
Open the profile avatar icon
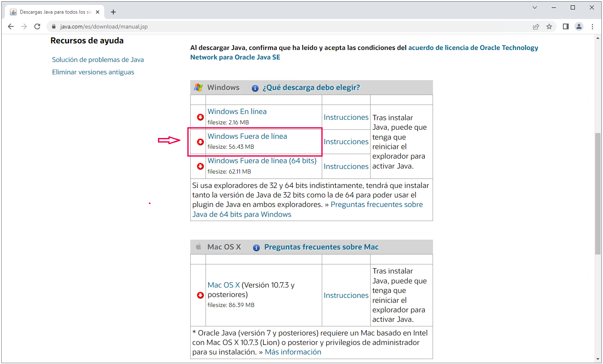click(579, 26)
